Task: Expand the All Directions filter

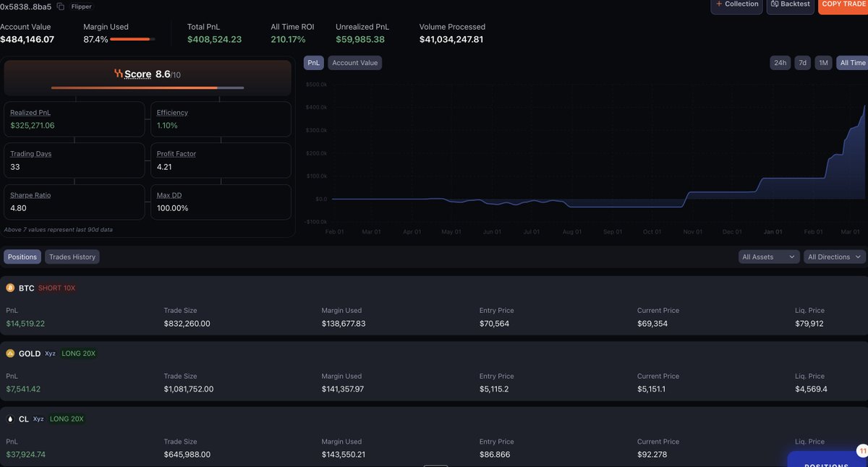Action: (x=833, y=256)
